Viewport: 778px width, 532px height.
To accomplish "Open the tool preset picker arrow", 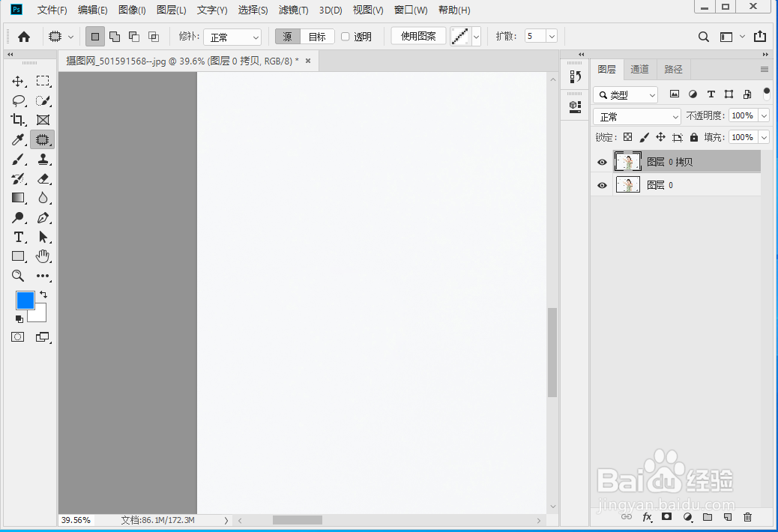I will [70, 37].
